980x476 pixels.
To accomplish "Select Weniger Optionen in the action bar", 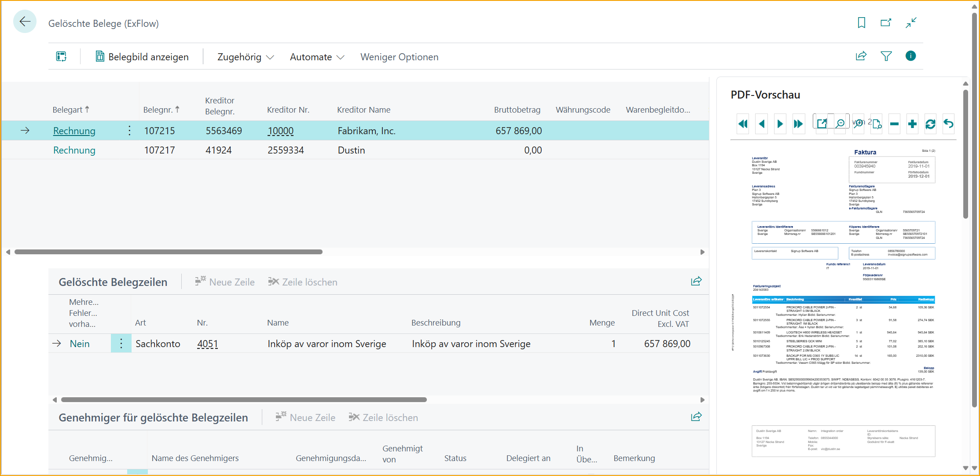I will [399, 57].
